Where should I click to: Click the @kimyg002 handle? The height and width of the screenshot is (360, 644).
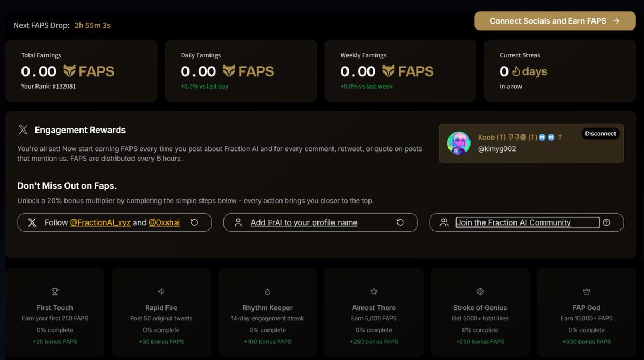496,149
